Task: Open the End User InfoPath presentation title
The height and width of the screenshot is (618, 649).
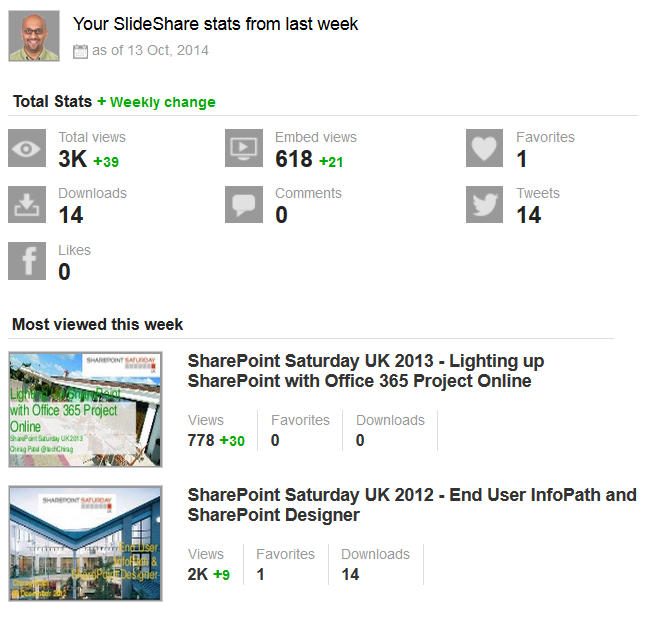Action: (x=411, y=505)
